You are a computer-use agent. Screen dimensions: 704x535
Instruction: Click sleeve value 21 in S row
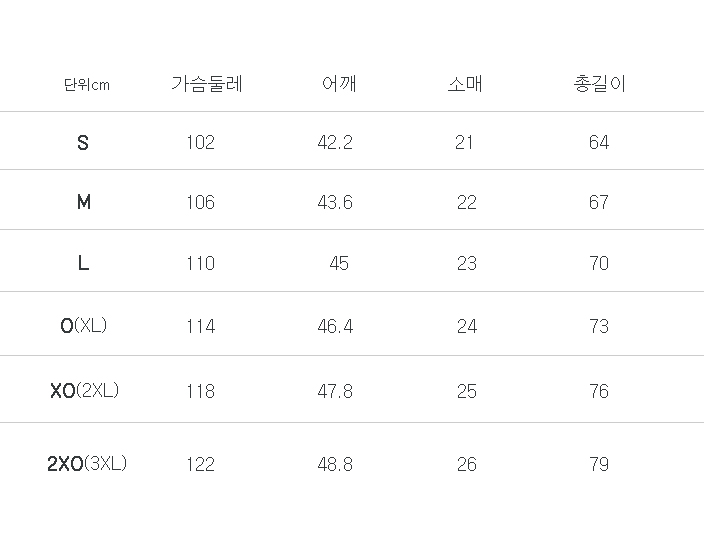coord(464,143)
